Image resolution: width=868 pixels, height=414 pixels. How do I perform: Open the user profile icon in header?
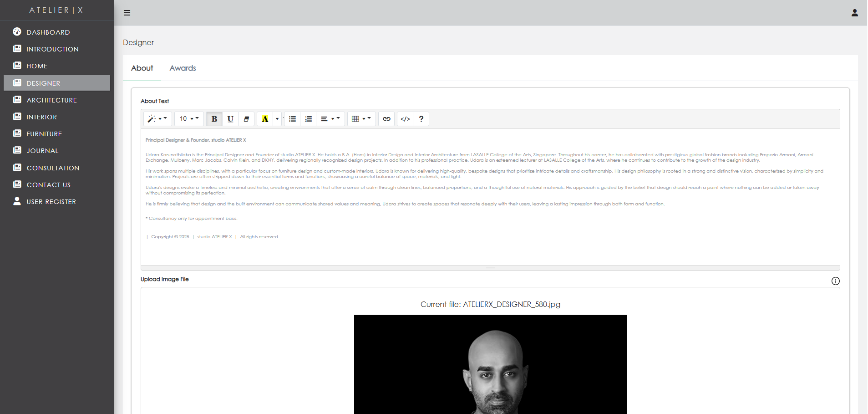click(x=854, y=13)
